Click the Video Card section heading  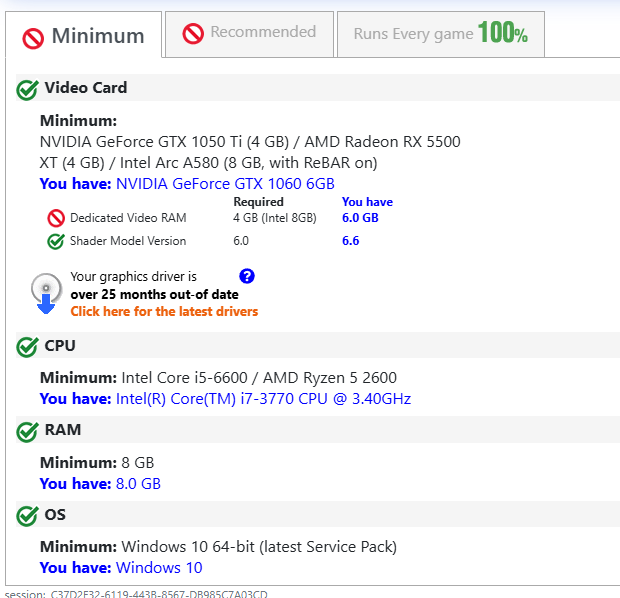(86, 88)
